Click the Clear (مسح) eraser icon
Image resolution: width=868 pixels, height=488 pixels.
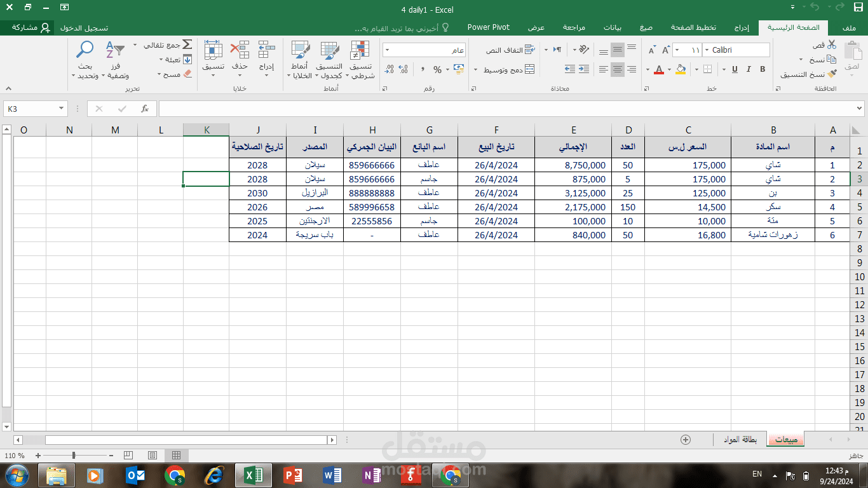point(187,74)
